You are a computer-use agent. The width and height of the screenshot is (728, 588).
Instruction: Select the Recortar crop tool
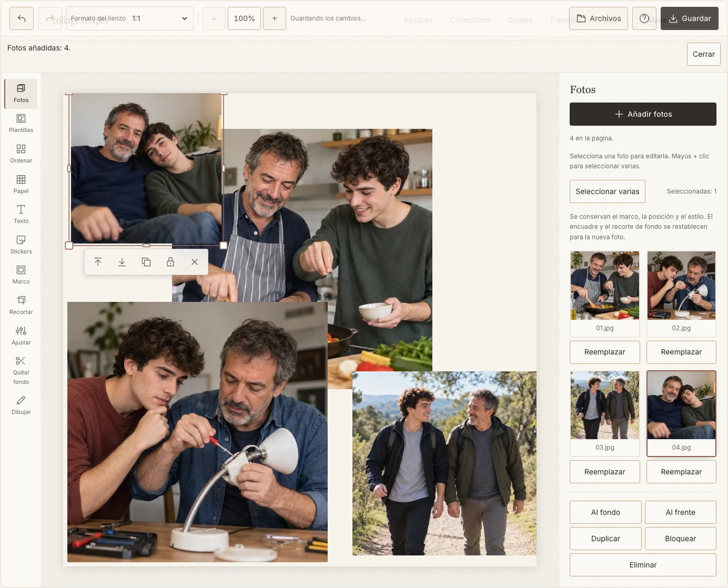(x=21, y=306)
